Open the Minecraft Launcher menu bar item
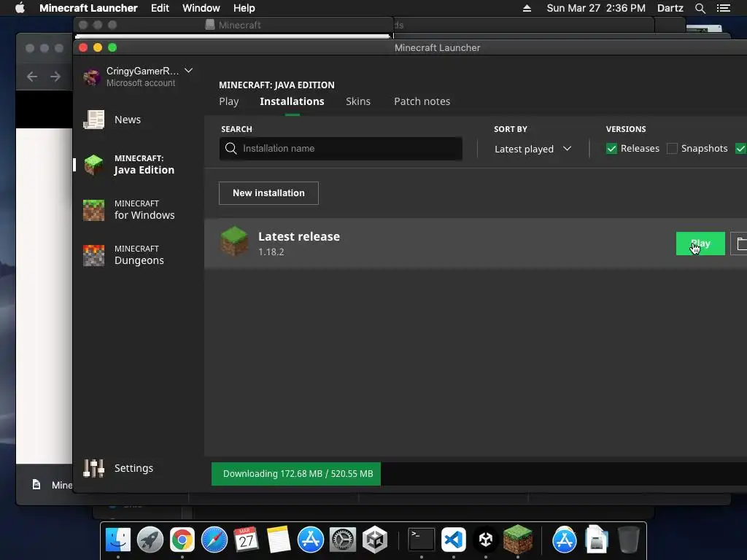Viewport: 747px width, 560px height. tap(88, 8)
